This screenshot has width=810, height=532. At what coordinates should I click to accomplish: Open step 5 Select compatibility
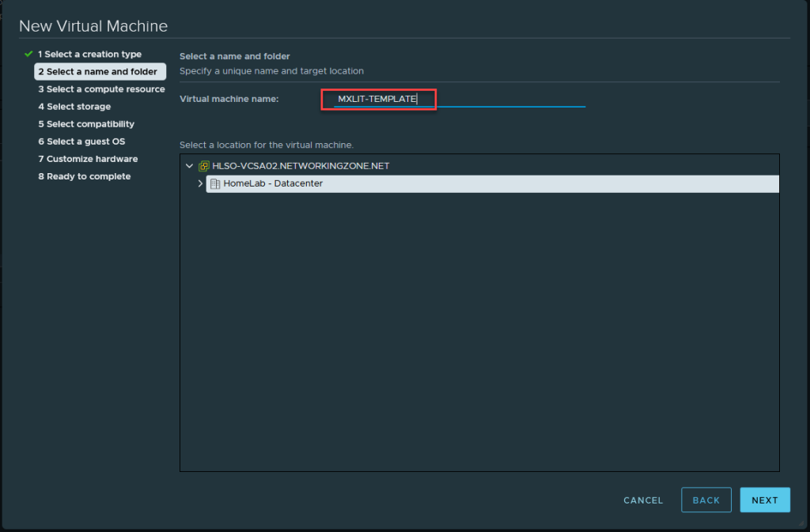click(86, 124)
